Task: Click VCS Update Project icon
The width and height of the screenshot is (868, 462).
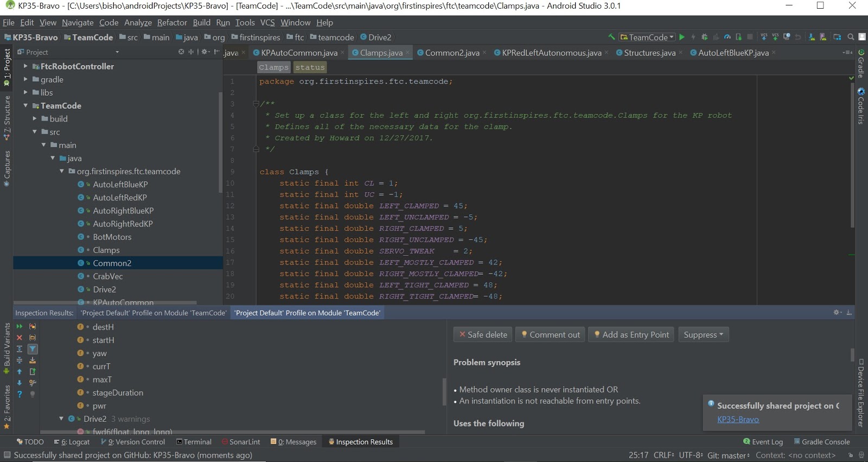Action: tap(764, 37)
